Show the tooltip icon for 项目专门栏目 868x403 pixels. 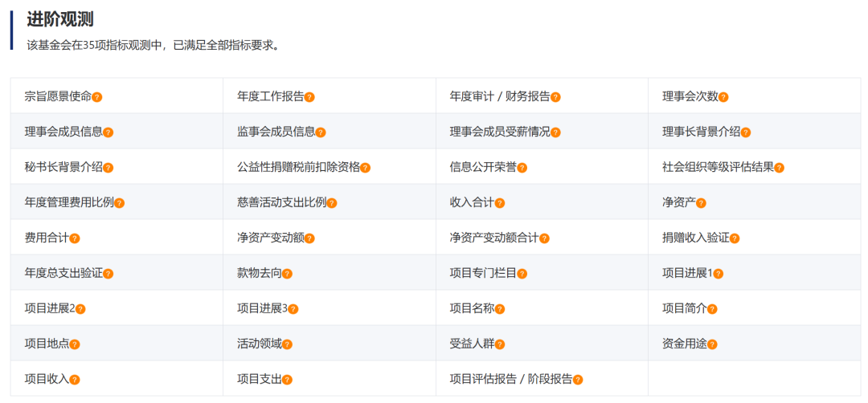tap(522, 275)
